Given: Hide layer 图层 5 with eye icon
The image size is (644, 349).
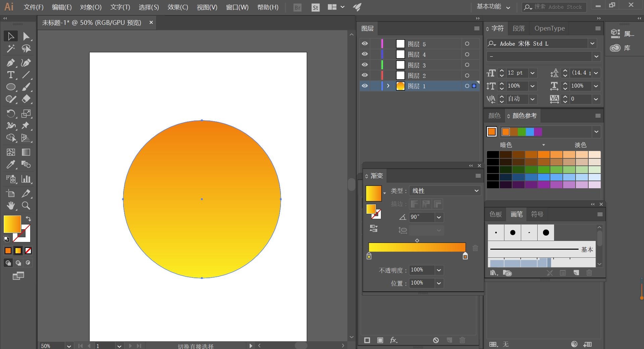Looking at the screenshot, I should pos(364,44).
